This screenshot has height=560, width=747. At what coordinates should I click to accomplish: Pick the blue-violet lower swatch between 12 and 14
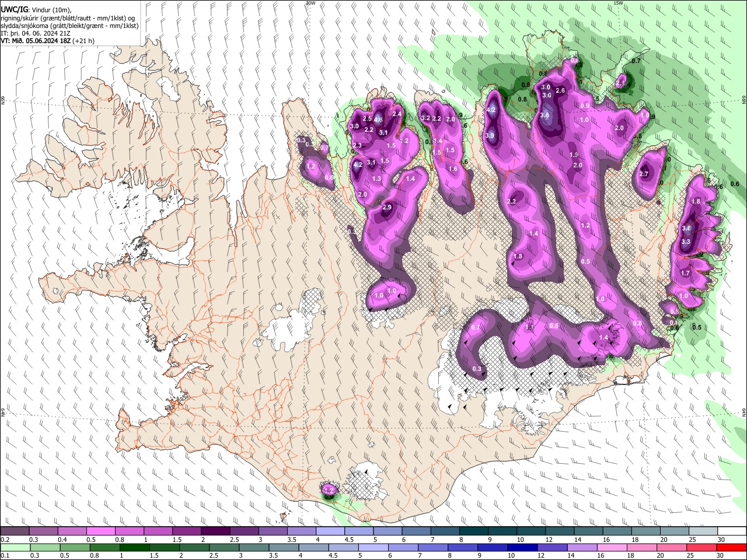[x=552, y=548]
